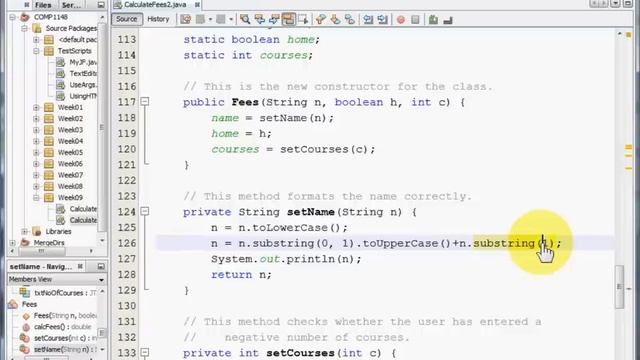The image size is (640, 360).
Task: Select the CalculateFees2.java editor tab
Action: click(155, 4)
